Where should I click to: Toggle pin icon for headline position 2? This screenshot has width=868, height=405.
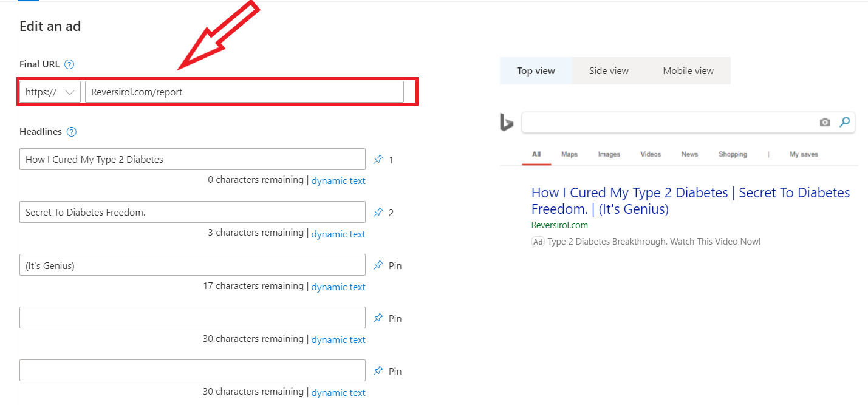378,213
